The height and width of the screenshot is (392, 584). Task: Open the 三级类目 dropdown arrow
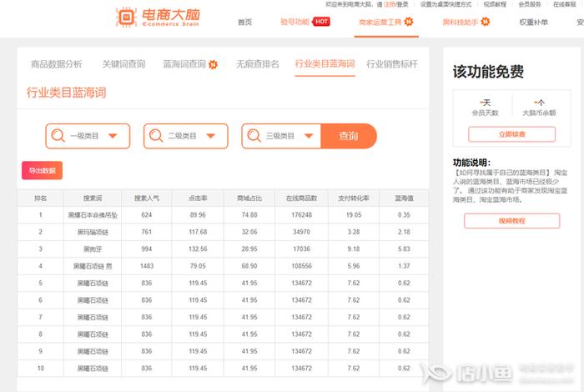(309, 136)
